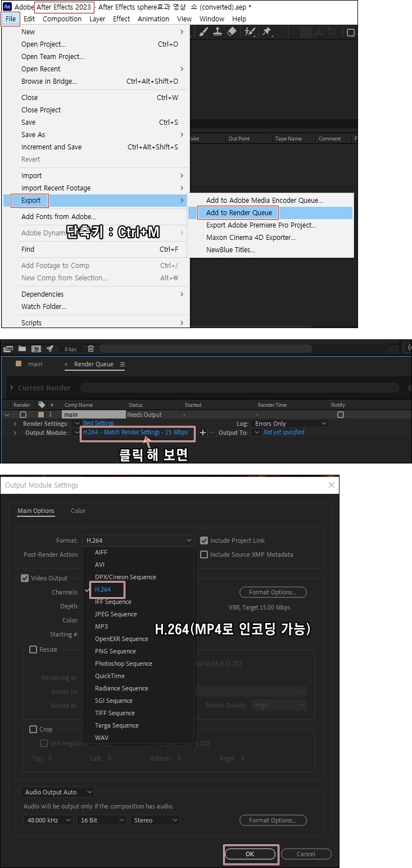
Task: Select the Eraser tool
Action: [232, 32]
